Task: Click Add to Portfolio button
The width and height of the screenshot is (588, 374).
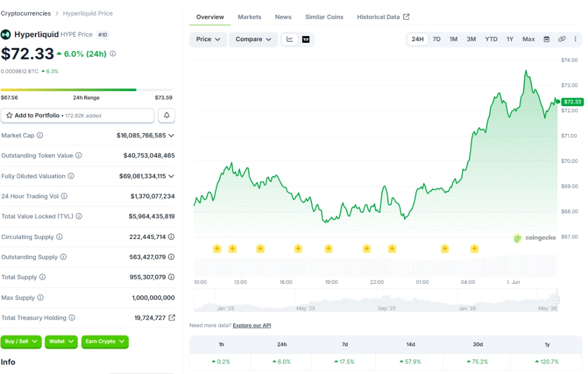Action: [77, 116]
